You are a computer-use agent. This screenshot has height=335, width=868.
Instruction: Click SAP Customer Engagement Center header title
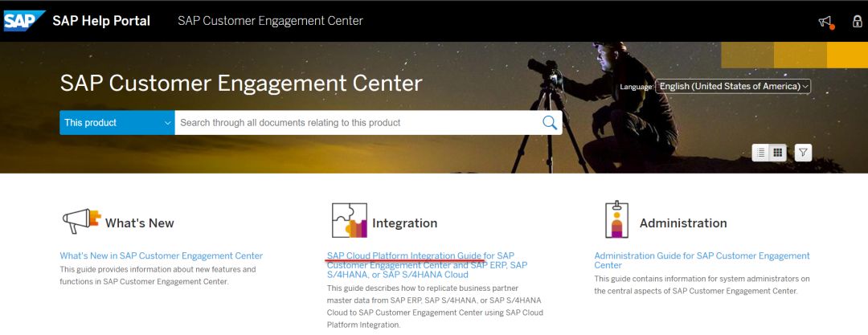point(270,21)
